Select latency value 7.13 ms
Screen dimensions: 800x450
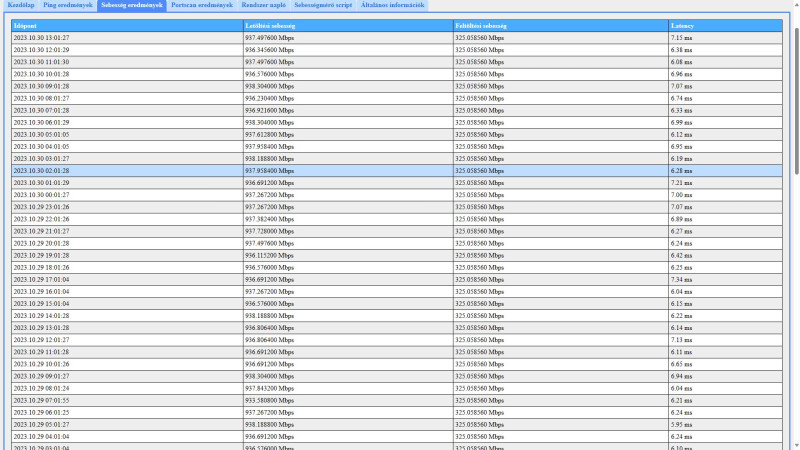(x=682, y=340)
